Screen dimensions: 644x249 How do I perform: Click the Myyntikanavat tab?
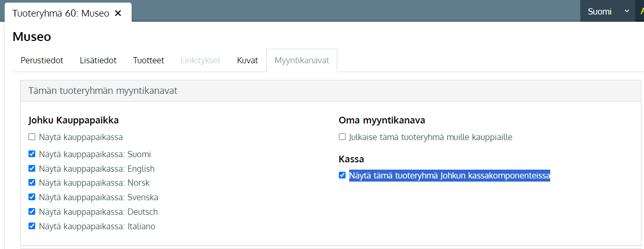click(x=302, y=60)
